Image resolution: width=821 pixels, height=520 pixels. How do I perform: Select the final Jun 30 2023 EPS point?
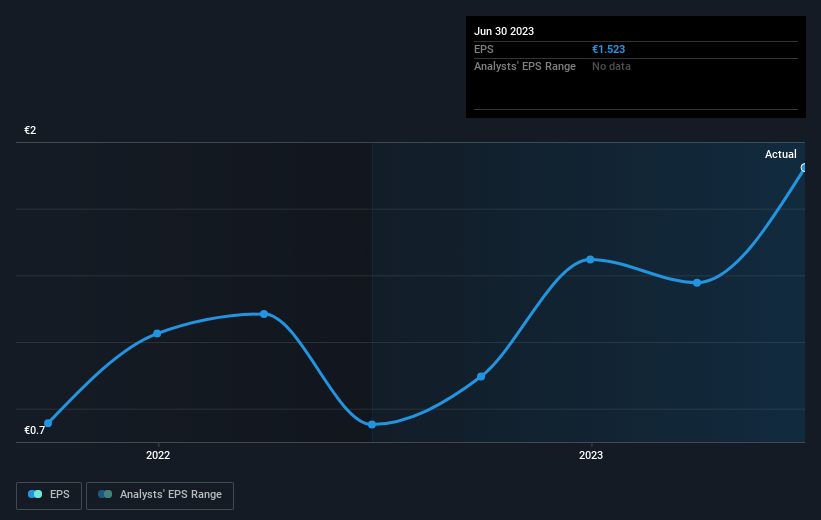pos(804,168)
